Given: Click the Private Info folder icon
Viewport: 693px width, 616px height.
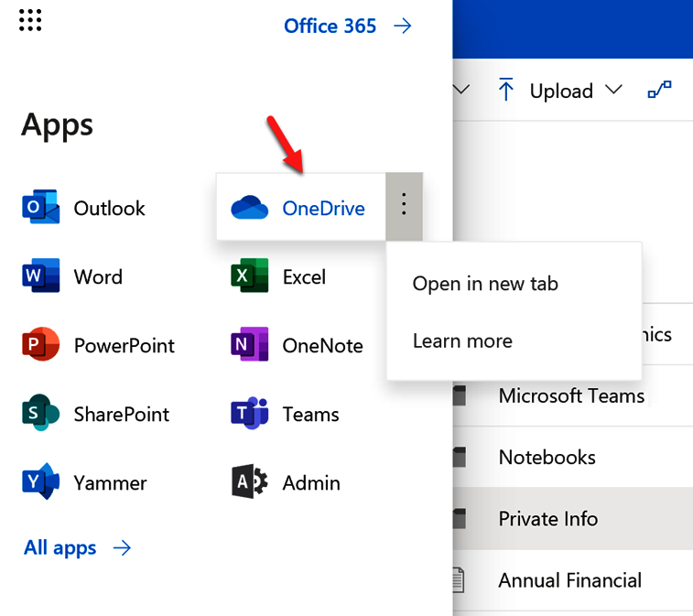Looking at the screenshot, I should (460, 518).
